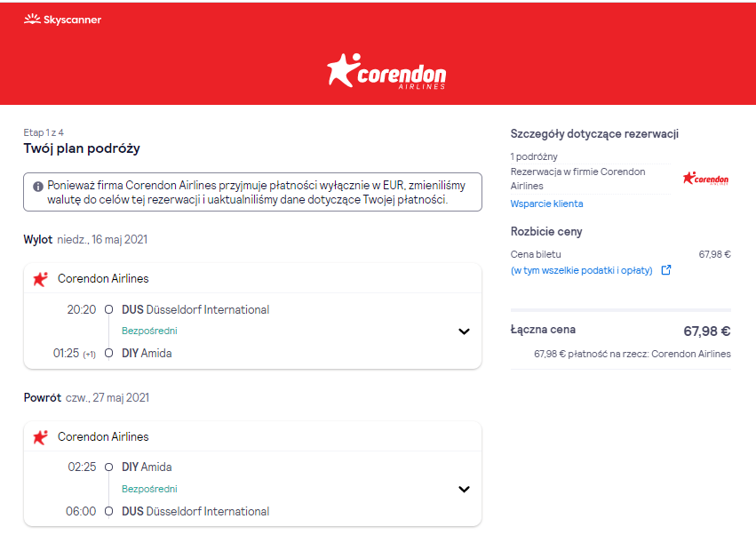Viewport: 756px width, 535px height.
Task: Click 'Bezpośredni' label in outbound flight
Action: pyautogui.click(x=149, y=331)
